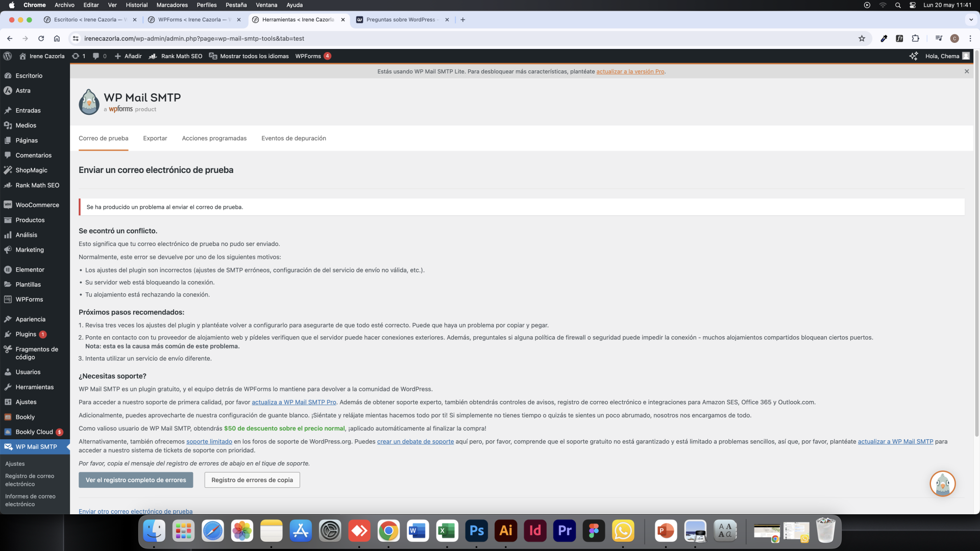Switch to the Exportar tab
980x551 pixels.
155,138
